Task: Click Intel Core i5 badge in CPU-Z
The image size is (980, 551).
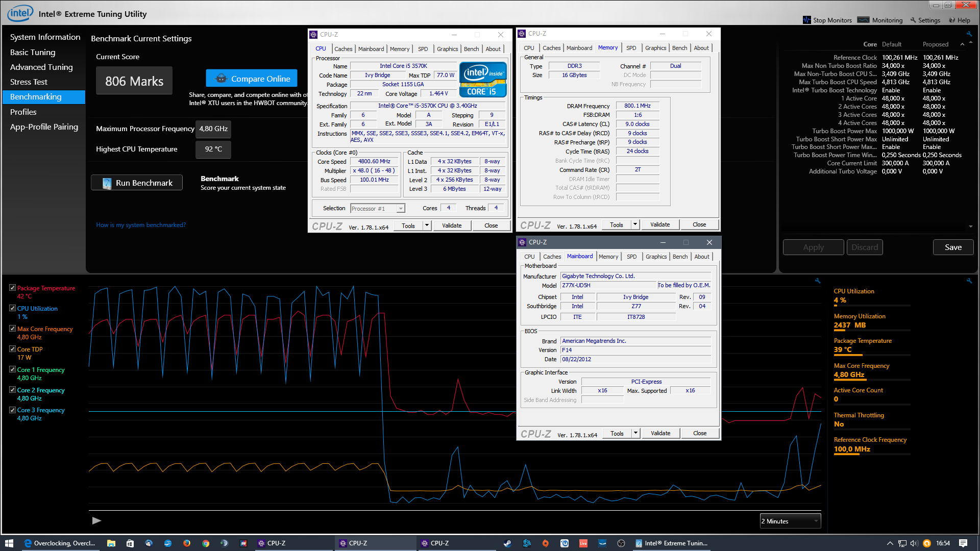Action: (x=483, y=79)
